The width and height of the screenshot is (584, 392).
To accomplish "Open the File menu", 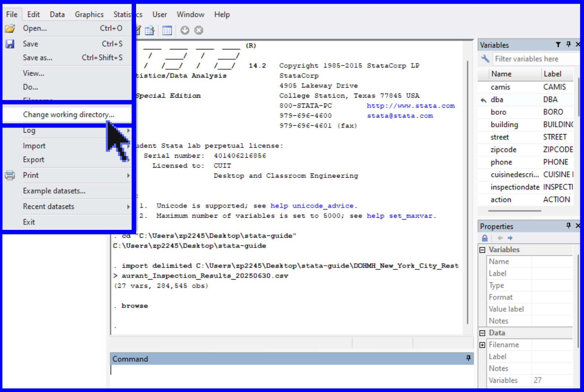I will pyautogui.click(x=12, y=14).
